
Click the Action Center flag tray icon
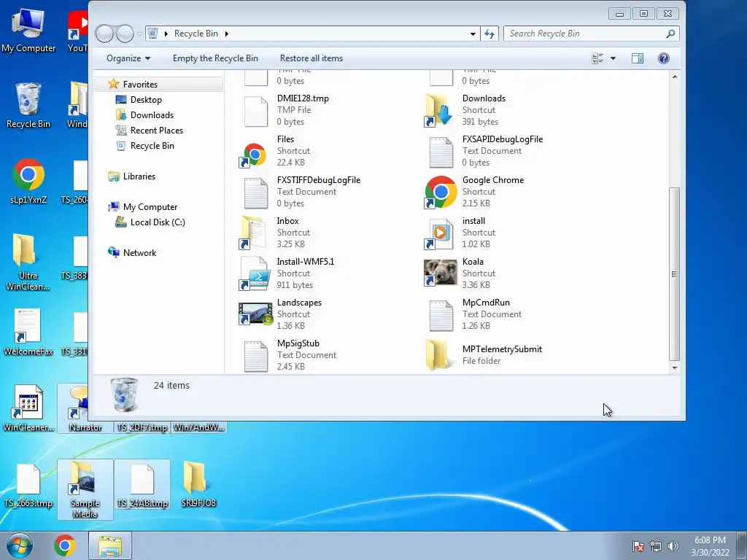tap(638, 546)
